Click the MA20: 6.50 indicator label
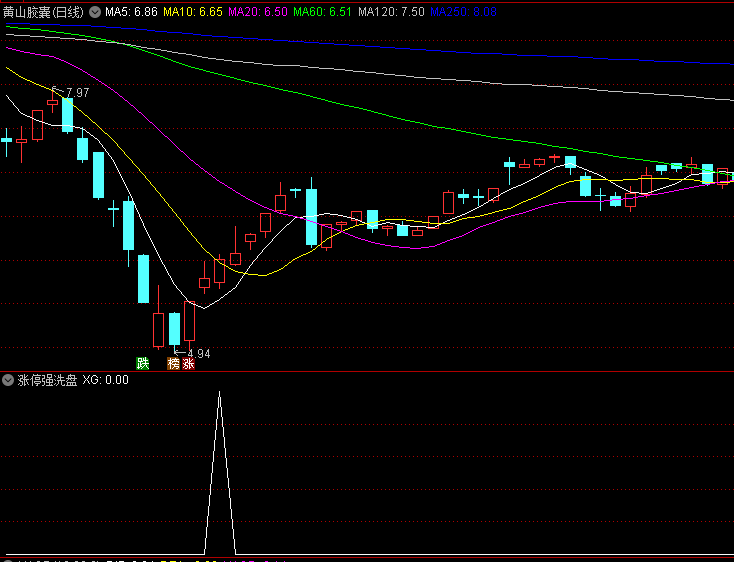Screen dimensions: 734x562 [x=257, y=12]
